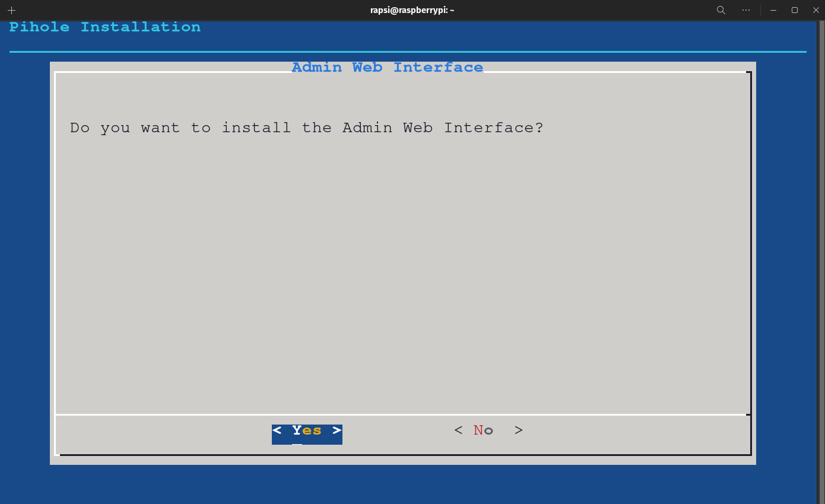Screen dimensions: 825x504
Task: Maximize the terminal window
Action: pos(795,10)
